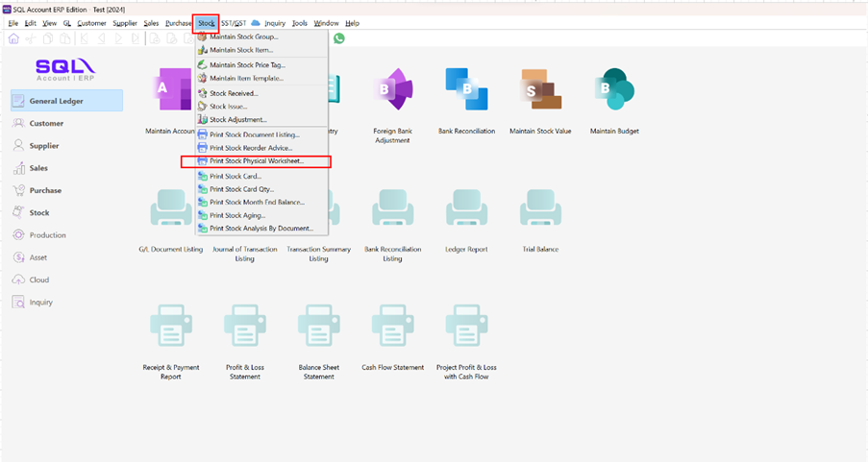
Task: Expand the Customer menu in menu bar
Action: click(x=91, y=22)
